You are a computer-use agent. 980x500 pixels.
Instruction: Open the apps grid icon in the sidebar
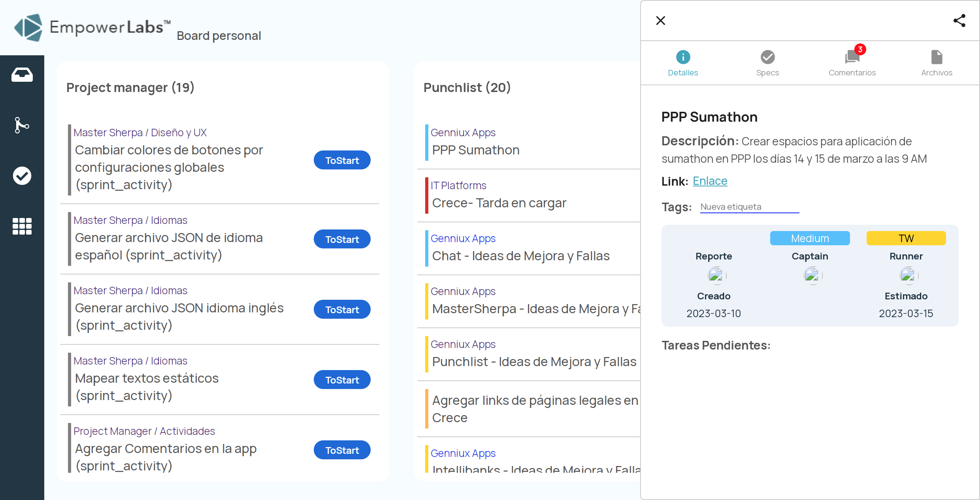22,226
